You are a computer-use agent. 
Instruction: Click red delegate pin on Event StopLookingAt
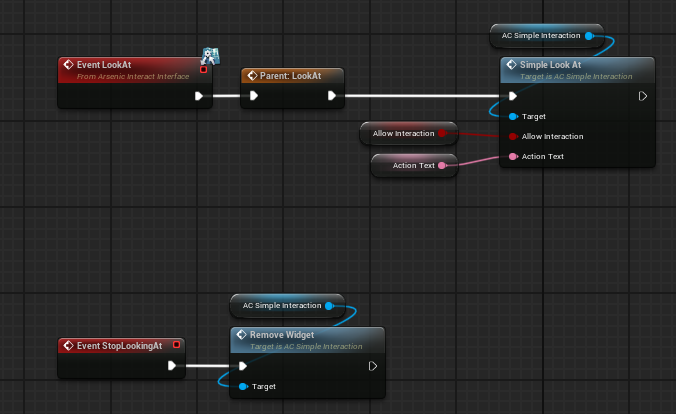[x=176, y=345]
